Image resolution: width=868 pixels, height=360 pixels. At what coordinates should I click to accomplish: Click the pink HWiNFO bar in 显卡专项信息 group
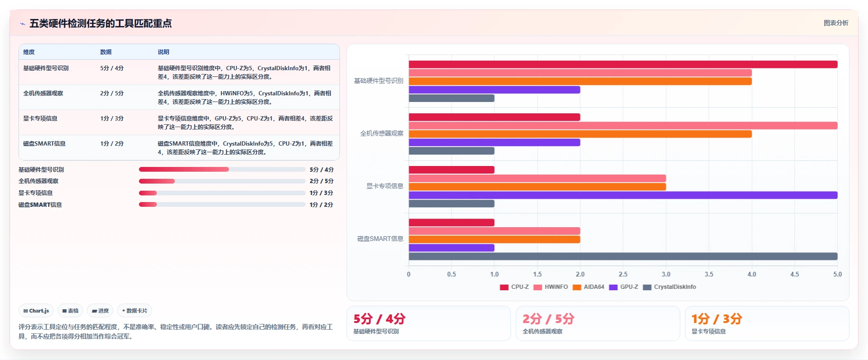537,178
